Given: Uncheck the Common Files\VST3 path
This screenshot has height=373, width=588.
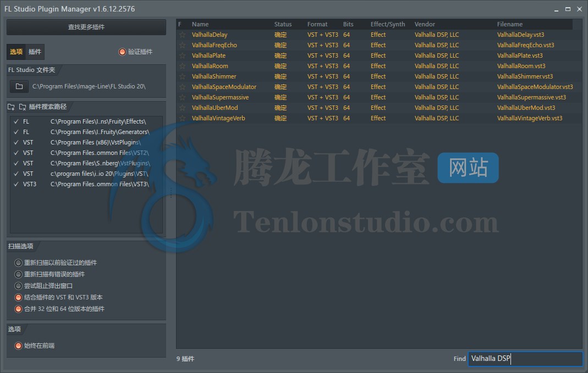Looking at the screenshot, I should point(16,184).
